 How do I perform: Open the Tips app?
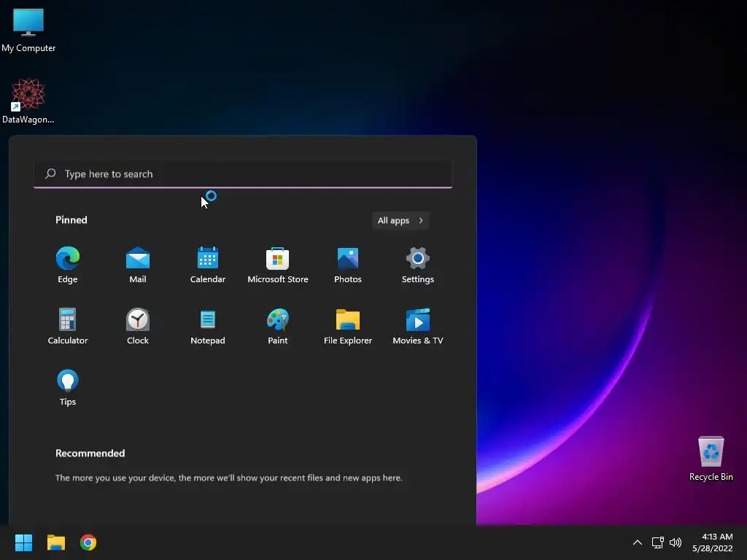68,387
